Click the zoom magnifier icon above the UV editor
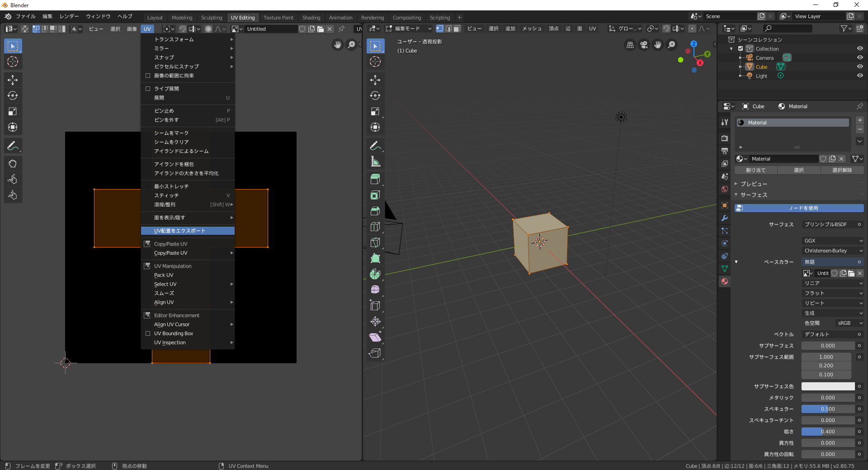Viewport: 868px width, 470px height. pyautogui.click(x=352, y=45)
